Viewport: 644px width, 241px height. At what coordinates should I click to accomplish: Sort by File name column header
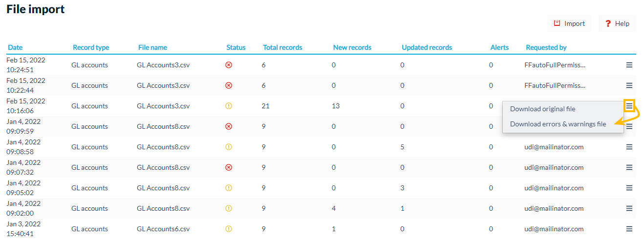152,47
